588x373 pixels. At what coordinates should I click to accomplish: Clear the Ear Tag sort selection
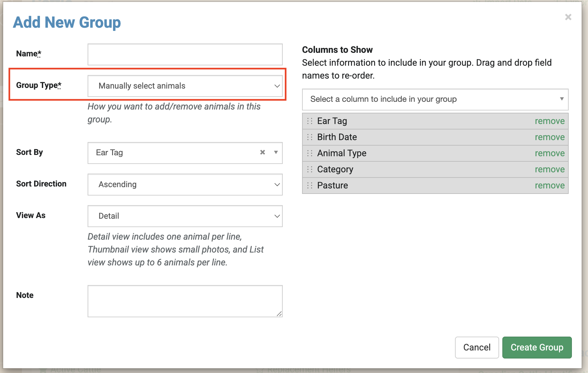tap(262, 152)
